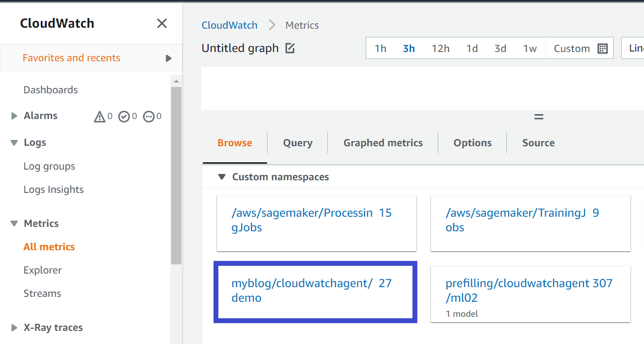Open the Line graph type dropdown

pyautogui.click(x=633, y=48)
